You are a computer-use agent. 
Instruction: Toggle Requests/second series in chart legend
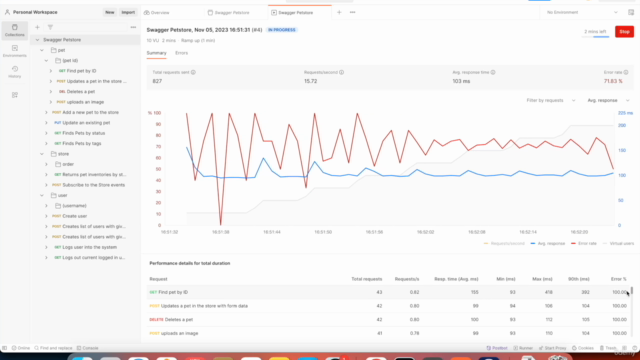coord(504,244)
